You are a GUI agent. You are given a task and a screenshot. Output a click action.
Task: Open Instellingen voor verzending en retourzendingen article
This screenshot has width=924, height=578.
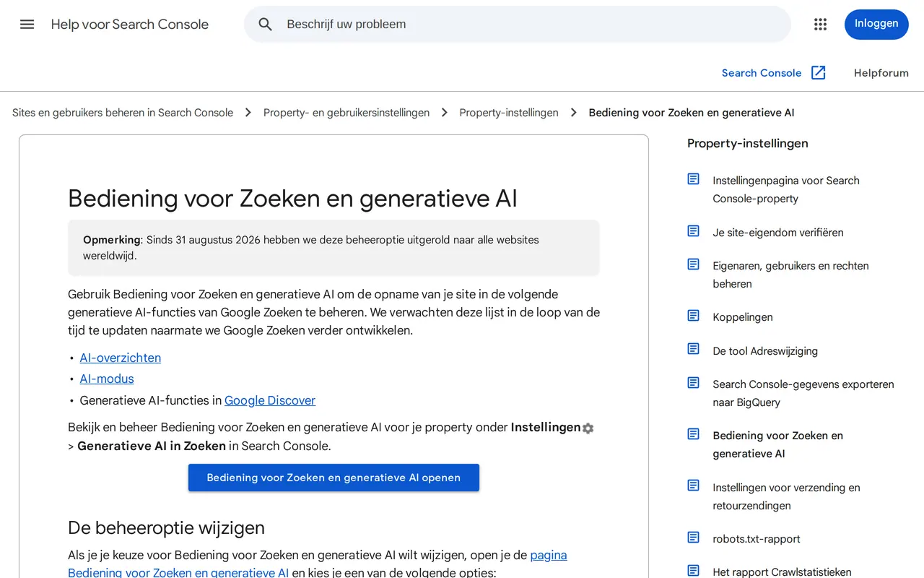coord(786,496)
